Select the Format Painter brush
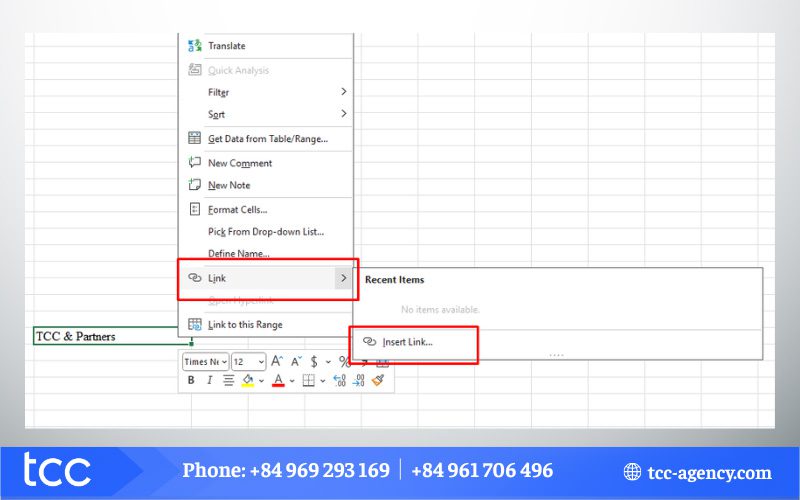 coord(377,381)
